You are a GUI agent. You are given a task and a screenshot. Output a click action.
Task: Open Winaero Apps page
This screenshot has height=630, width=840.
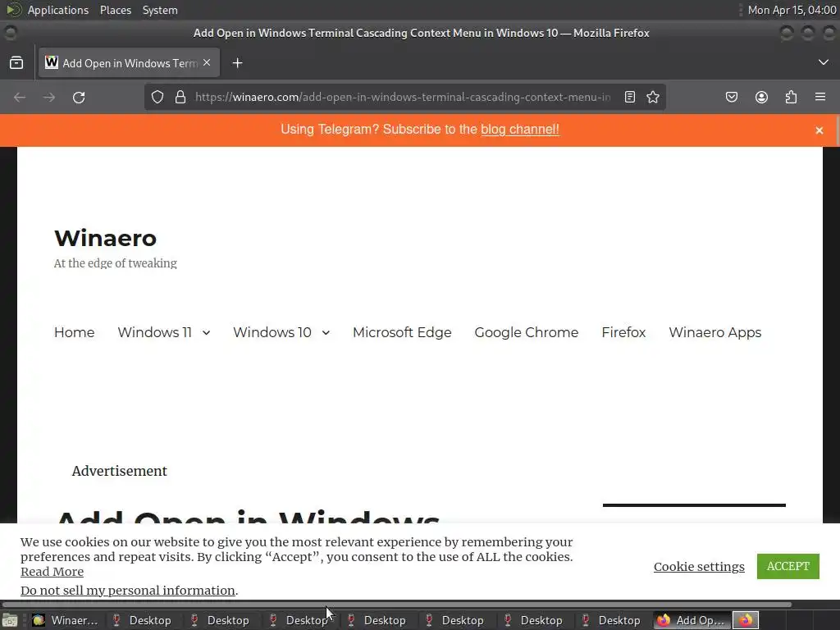(715, 332)
